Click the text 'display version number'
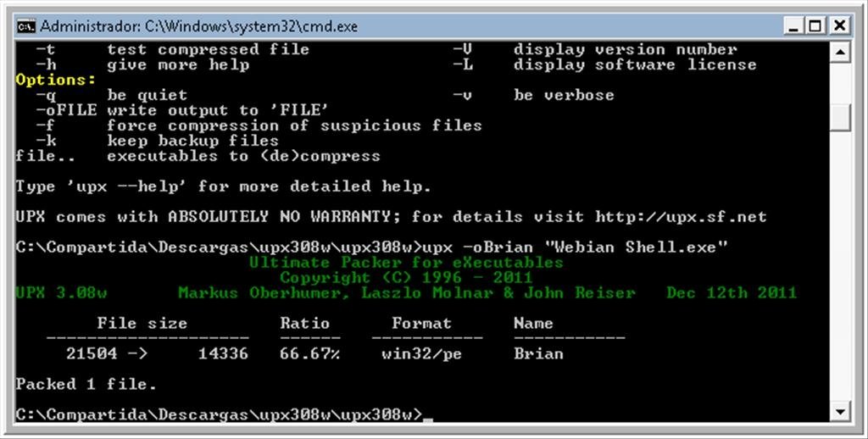This screenshot has width=868, height=439. 625,49
